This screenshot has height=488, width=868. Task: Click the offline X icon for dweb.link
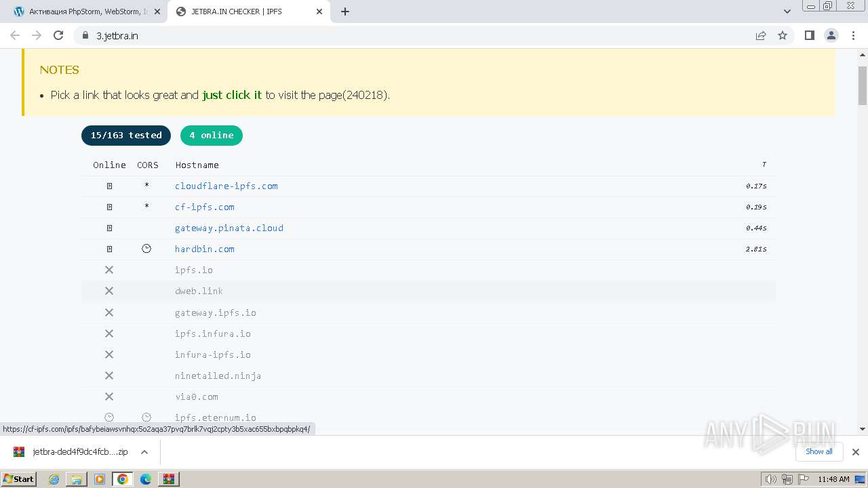coord(109,291)
